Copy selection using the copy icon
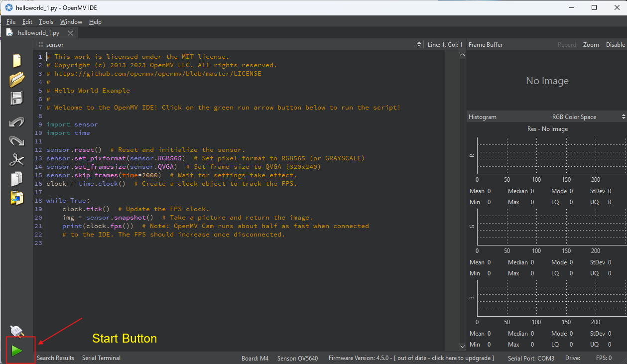The image size is (627, 364). (x=17, y=179)
